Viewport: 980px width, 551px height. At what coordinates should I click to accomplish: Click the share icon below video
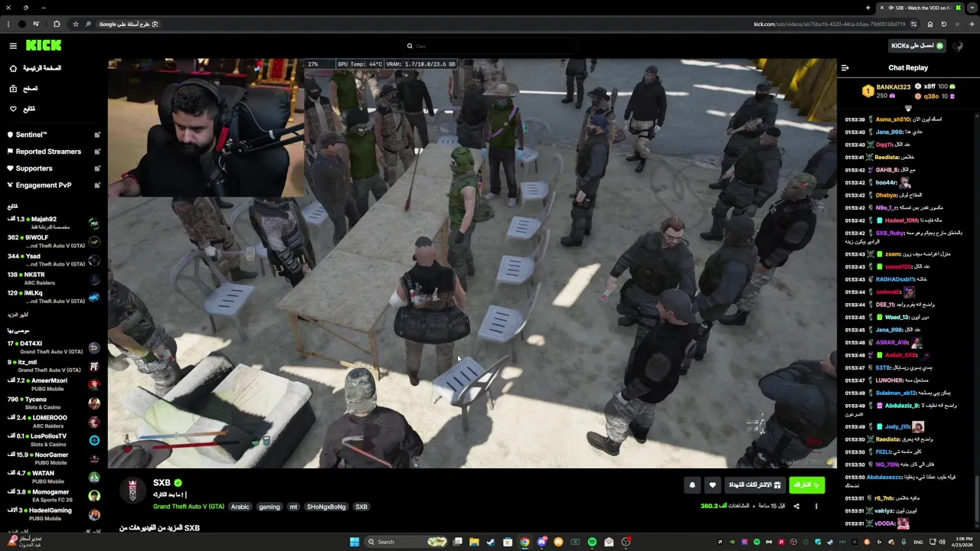(796, 506)
